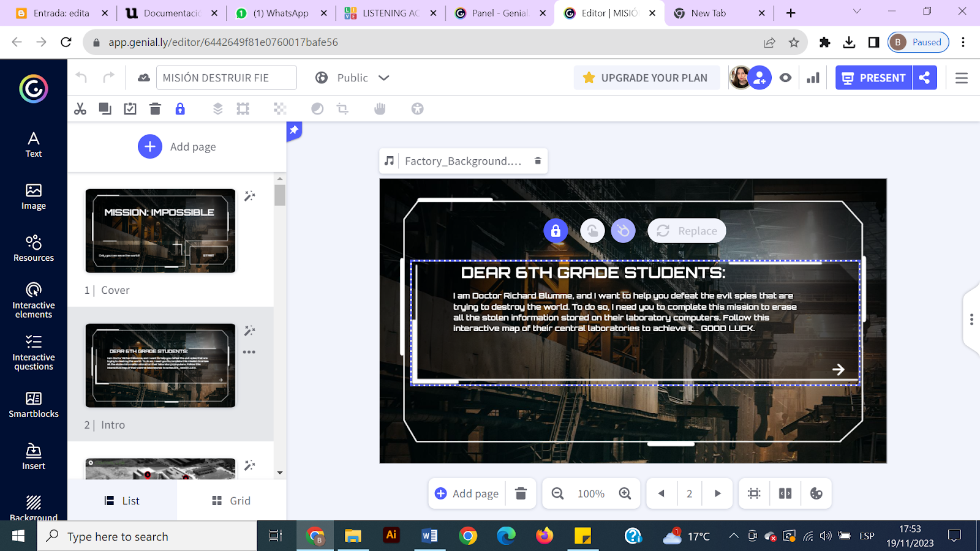The image size is (980, 551).
Task: Toggle the lock on selected element
Action: click(556, 231)
